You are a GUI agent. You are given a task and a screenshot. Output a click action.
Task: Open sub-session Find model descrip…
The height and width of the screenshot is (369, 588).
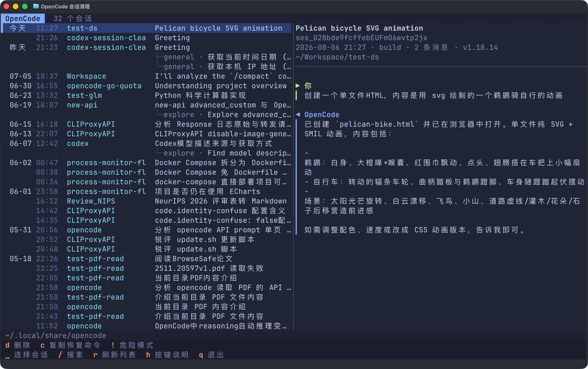click(224, 153)
